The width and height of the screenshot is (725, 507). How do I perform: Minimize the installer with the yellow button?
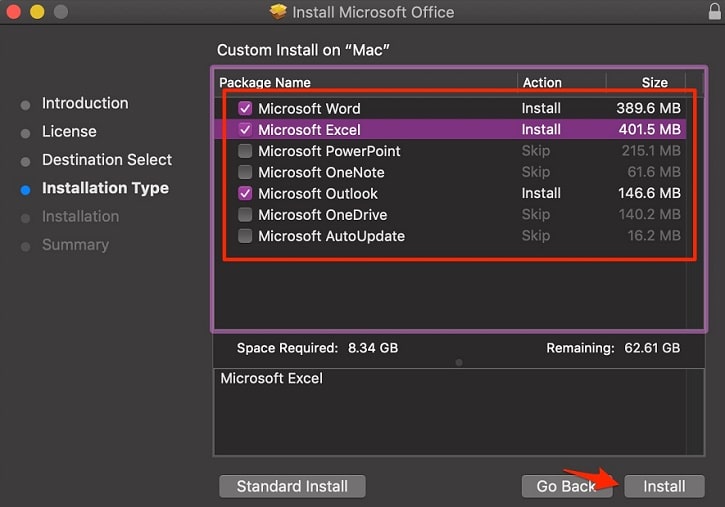(37, 12)
